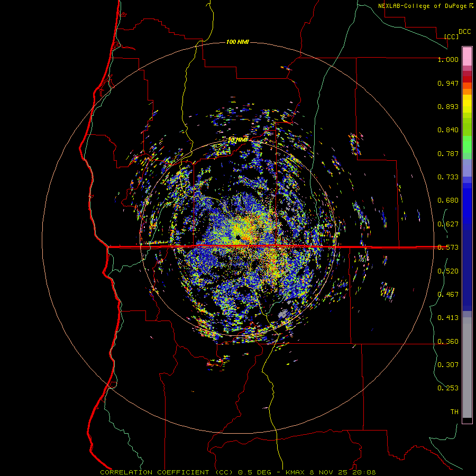Viewport: 476px width, 476px height.
Task: Click the 0.307 scale value
Action: point(448,364)
